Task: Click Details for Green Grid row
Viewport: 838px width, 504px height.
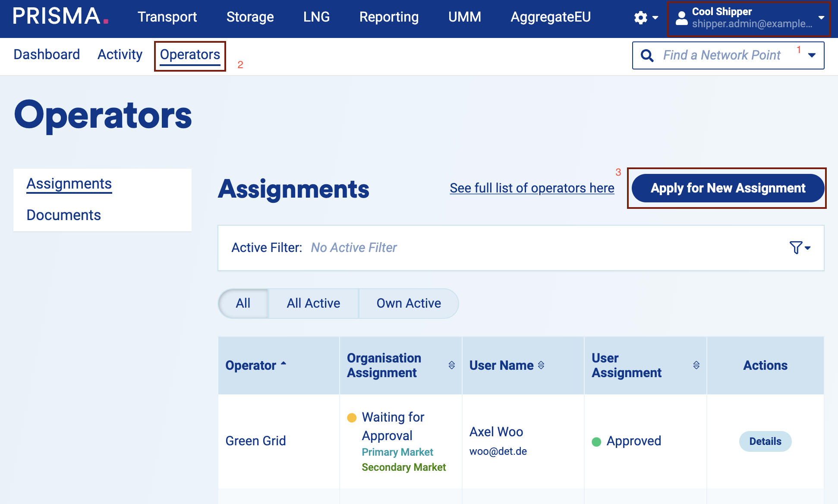Action: 765,441
